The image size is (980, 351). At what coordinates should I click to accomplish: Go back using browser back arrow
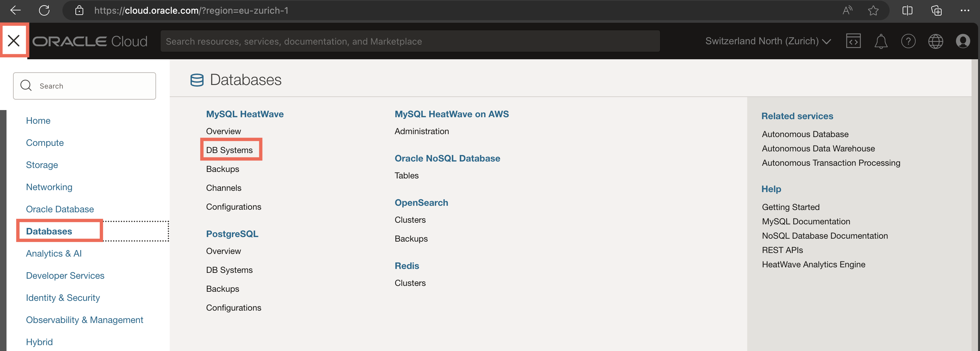click(15, 10)
